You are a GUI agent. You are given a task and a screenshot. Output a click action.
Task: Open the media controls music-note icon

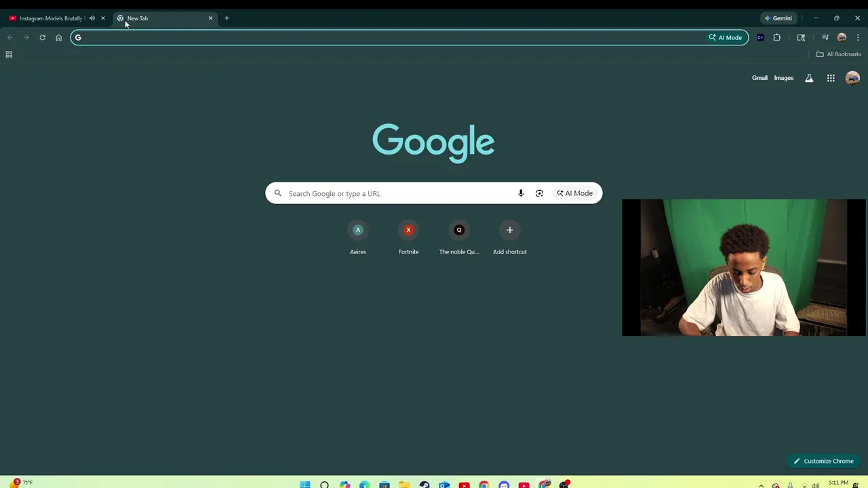pyautogui.click(x=825, y=37)
